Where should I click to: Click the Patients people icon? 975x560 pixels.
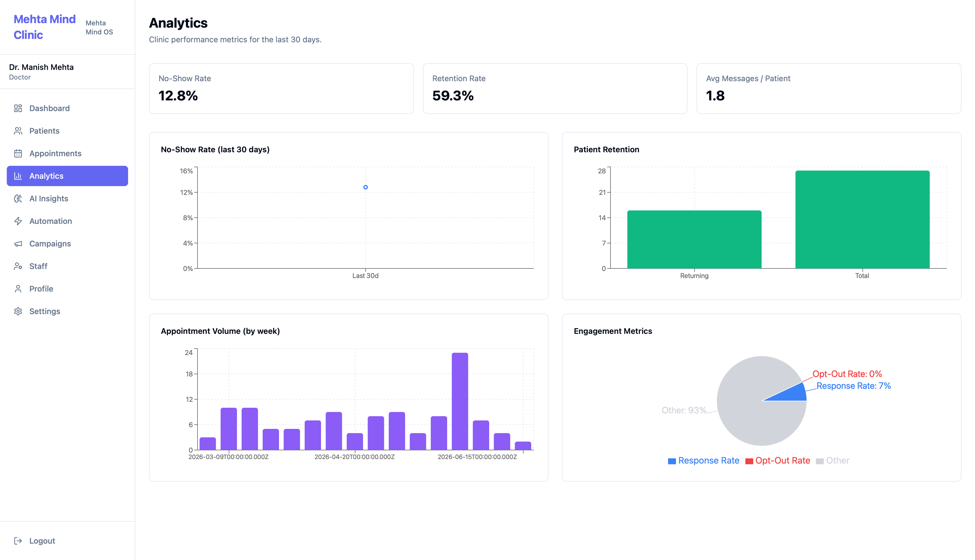tap(18, 131)
